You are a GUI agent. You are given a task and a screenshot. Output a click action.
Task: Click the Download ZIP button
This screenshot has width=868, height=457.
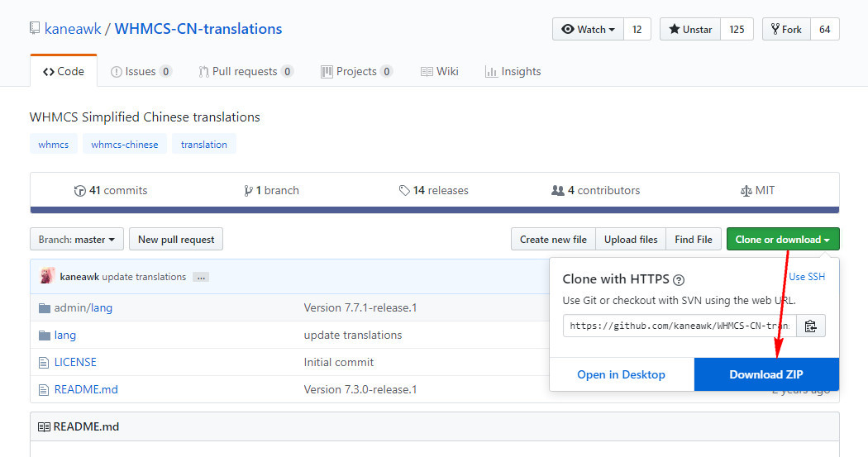[766, 374]
